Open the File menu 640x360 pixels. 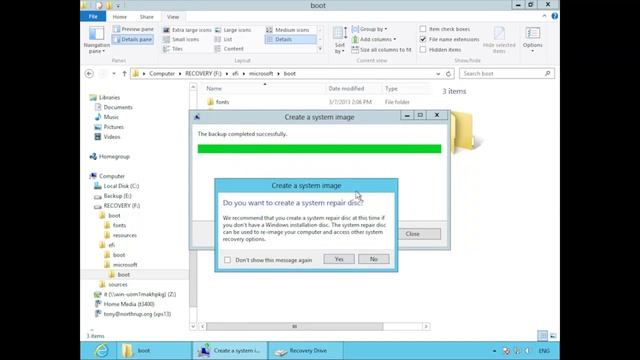(x=93, y=16)
